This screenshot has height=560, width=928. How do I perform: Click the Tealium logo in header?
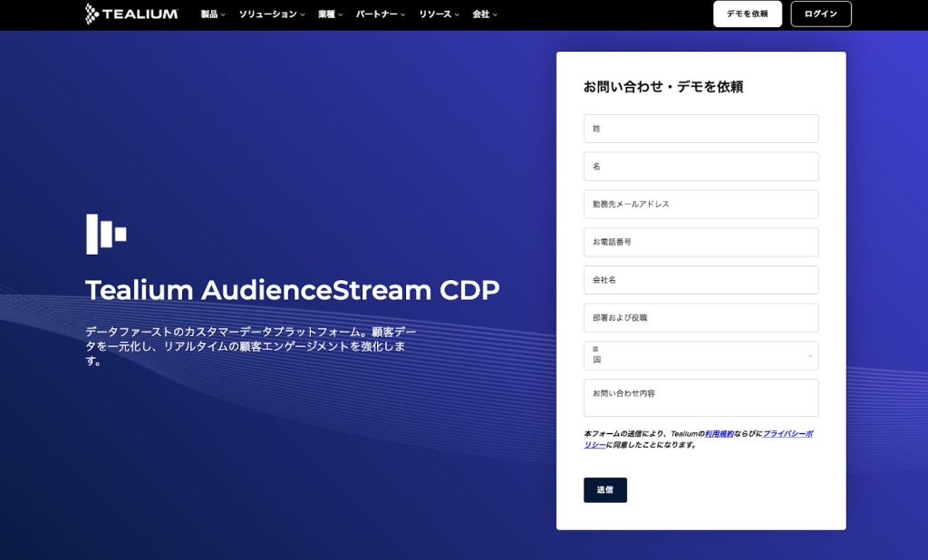pos(131,14)
